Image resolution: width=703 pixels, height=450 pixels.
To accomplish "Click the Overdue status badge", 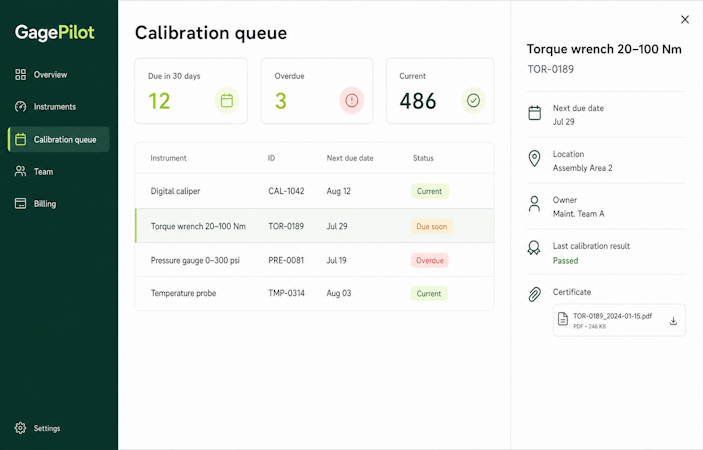I will pos(430,260).
